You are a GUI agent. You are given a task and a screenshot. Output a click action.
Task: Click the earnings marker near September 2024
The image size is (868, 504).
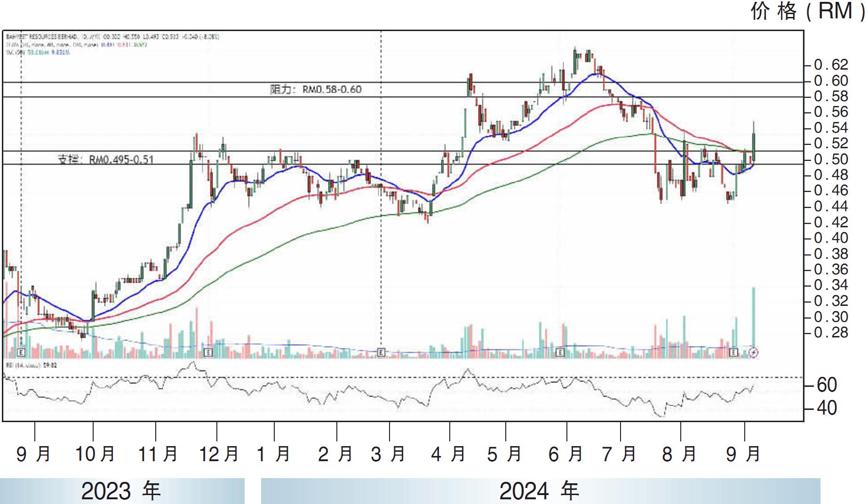click(x=733, y=352)
